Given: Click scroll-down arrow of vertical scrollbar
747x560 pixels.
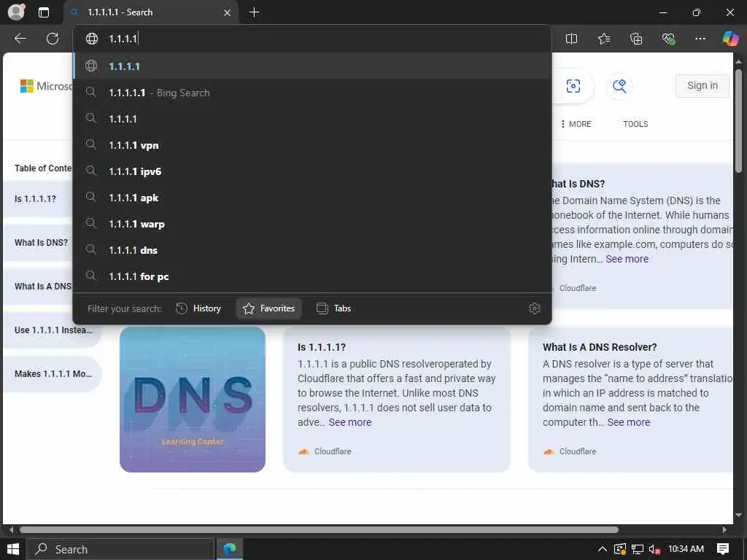Looking at the screenshot, I should [738, 516].
